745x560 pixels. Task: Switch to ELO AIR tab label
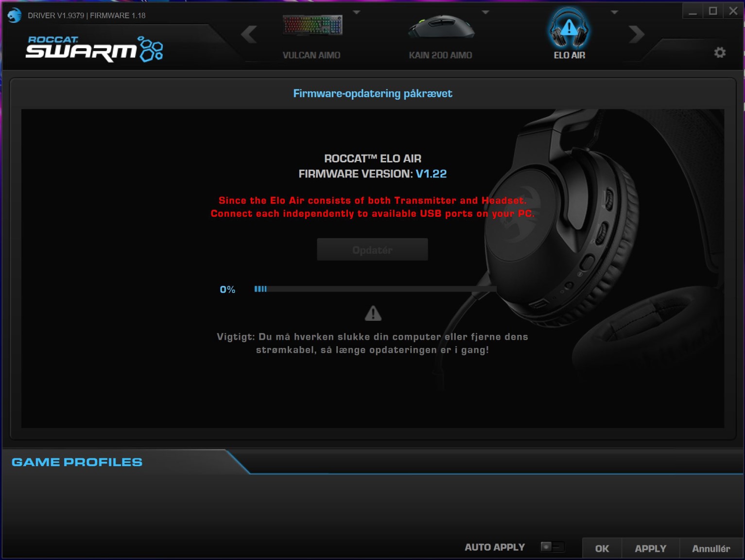pos(570,55)
